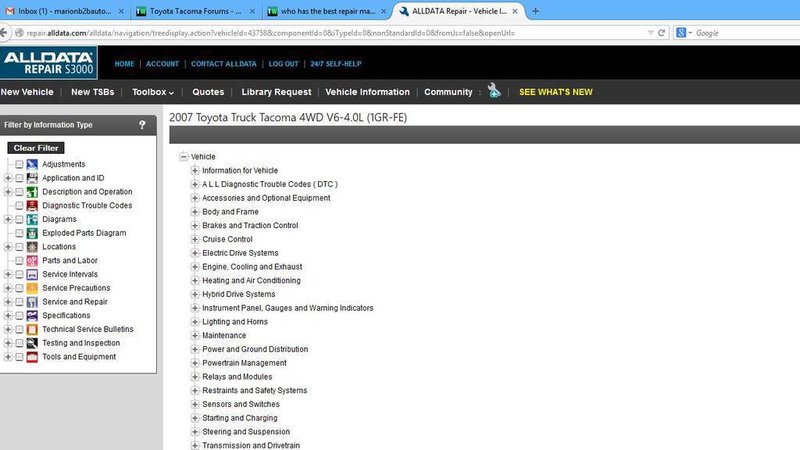The image size is (800, 450).
Task: Expand Brakes and Traction Control node
Action: point(194,226)
